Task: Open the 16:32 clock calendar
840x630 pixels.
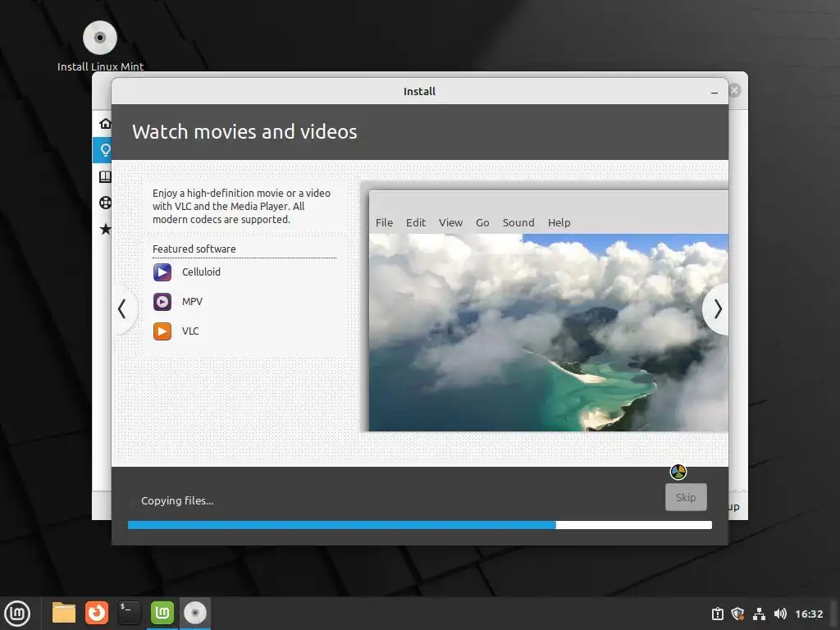Action: (x=809, y=614)
